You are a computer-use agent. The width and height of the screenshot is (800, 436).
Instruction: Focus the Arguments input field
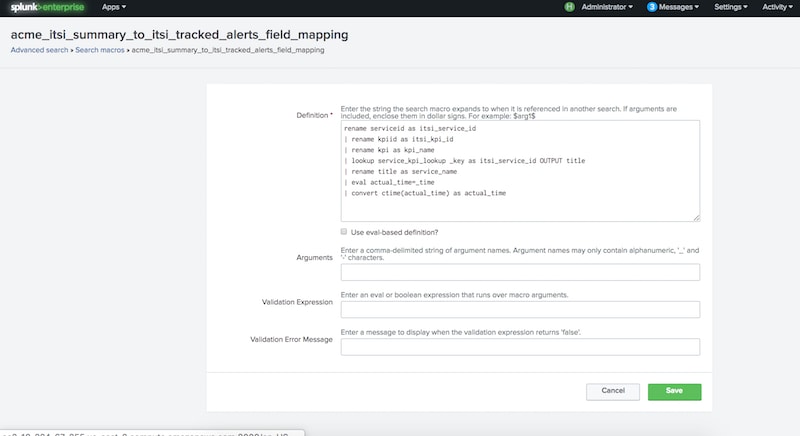click(x=520, y=272)
